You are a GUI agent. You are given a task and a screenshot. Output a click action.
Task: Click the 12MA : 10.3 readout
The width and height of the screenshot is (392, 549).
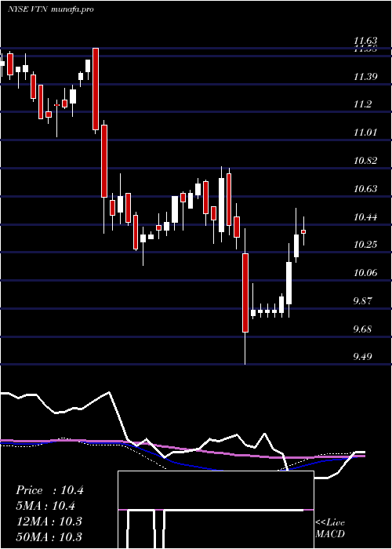click(x=49, y=522)
